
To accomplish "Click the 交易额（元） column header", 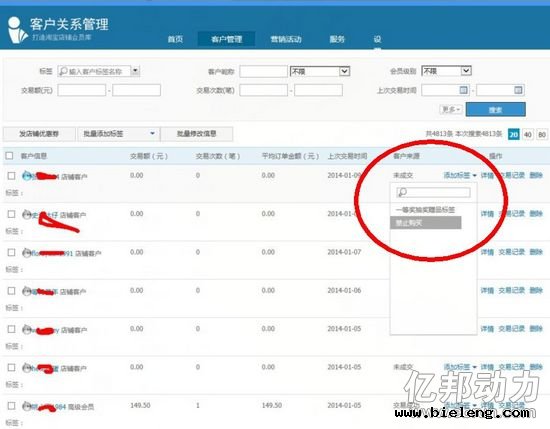I will click(149, 156).
